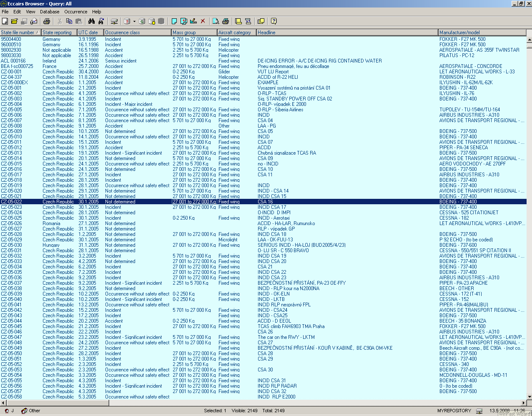Click the Find next binoculars icon
The height and width of the screenshot is (416, 532).
pos(101,21)
